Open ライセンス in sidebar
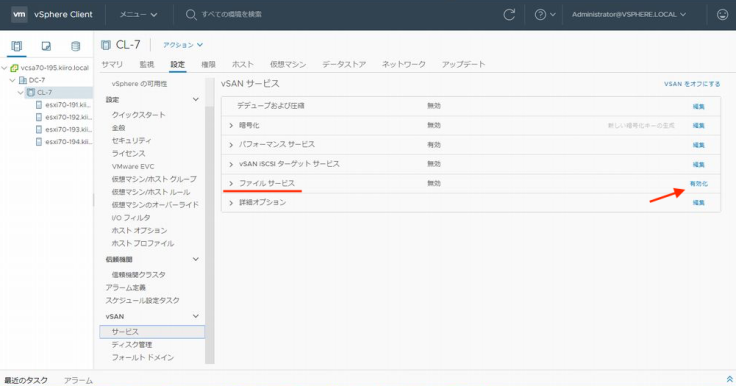Viewport: 736px width, 386px height. (x=129, y=154)
